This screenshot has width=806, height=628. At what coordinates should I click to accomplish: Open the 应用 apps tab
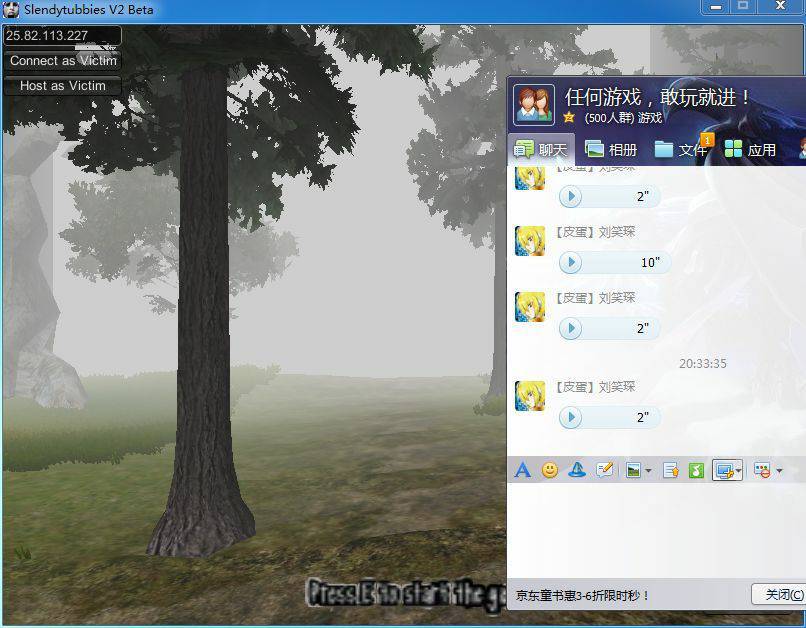pos(750,150)
